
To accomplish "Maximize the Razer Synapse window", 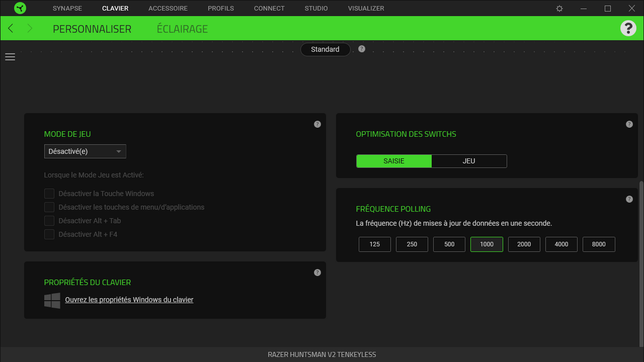I will [x=608, y=9].
